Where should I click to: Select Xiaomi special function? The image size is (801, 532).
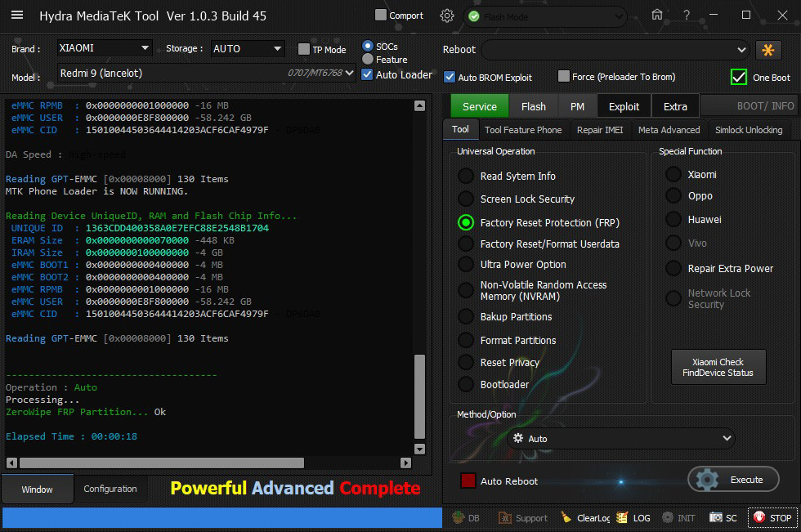pyautogui.click(x=673, y=174)
